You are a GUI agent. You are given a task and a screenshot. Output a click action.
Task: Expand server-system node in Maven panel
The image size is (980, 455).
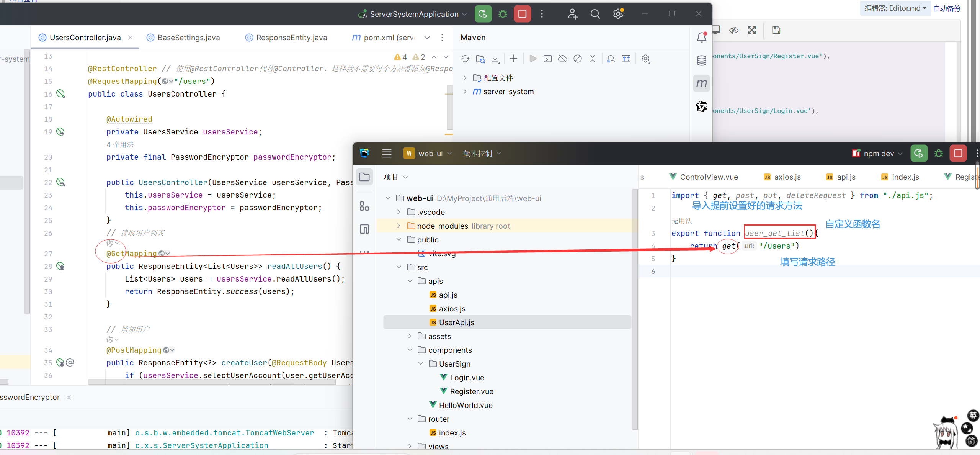(x=465, y=92)
